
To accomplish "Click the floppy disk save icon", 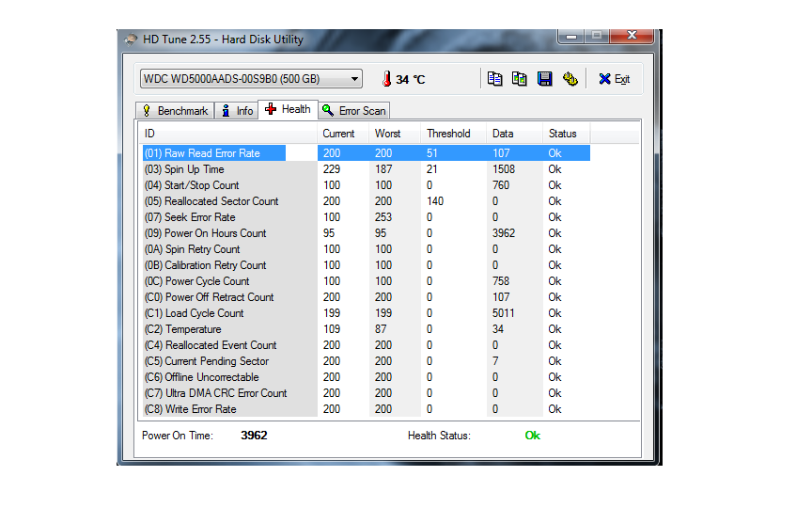I will coord(545,79).
